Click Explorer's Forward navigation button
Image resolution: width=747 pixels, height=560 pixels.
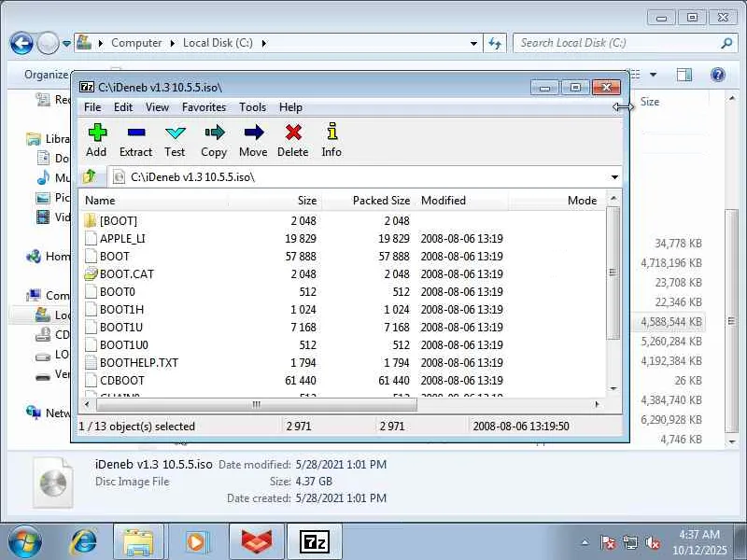click(x=48, y=43)
